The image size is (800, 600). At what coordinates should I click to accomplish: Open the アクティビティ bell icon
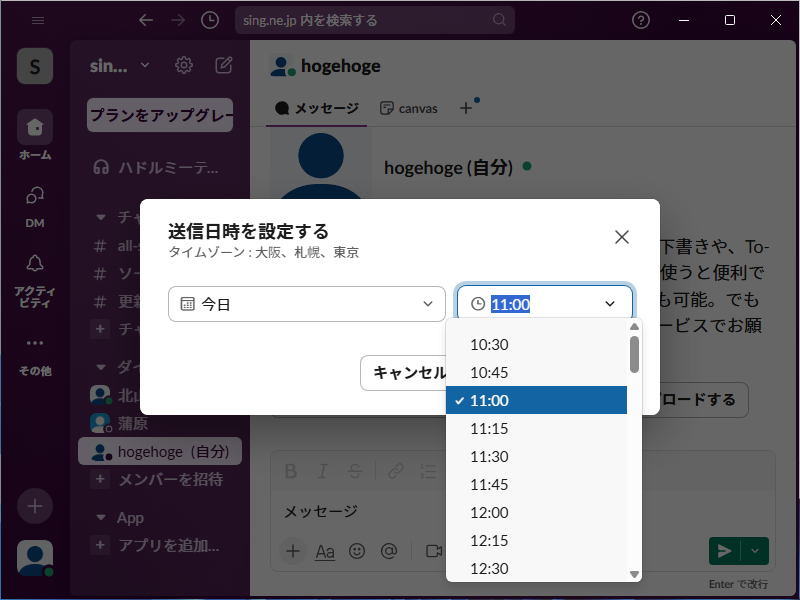[35, 264]
